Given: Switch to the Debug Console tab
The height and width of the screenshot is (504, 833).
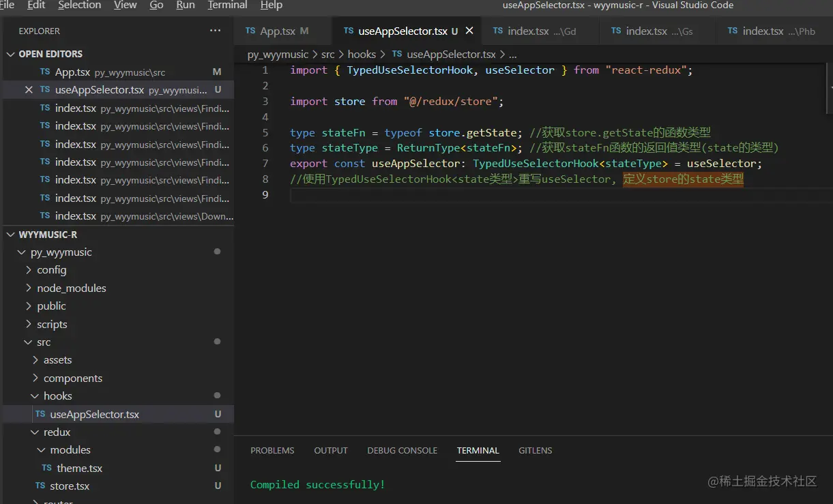Looking at the screenshot, I should click(402, 451).
